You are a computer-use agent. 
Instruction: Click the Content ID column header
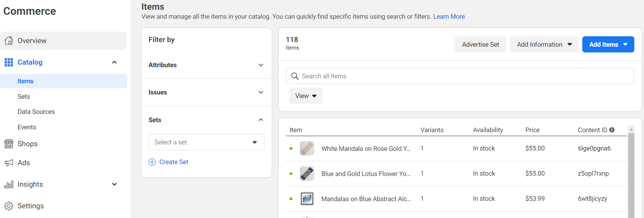click(592, 130)
